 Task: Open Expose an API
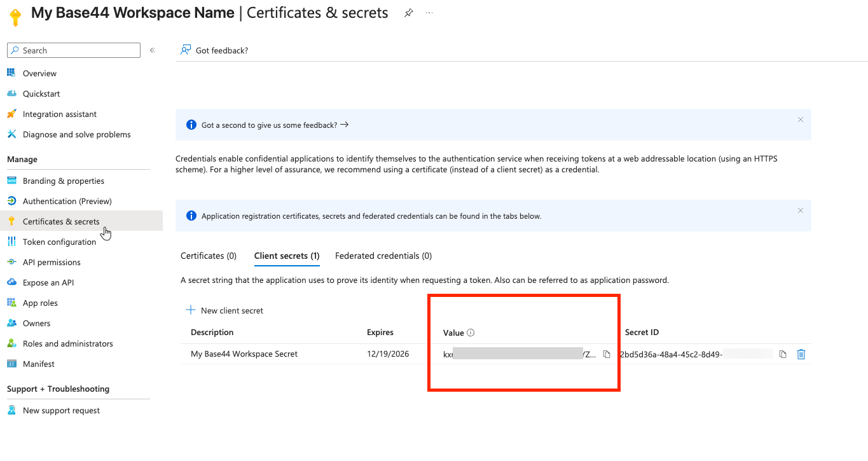48,282
